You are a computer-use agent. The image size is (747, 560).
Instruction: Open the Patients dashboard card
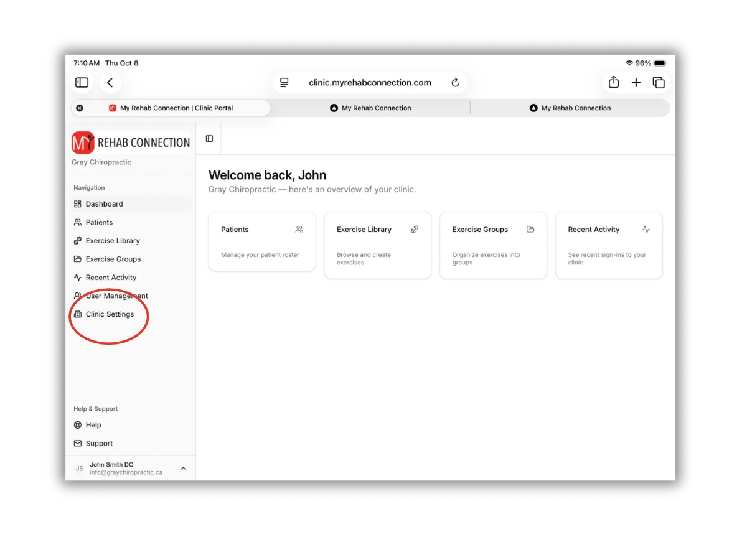point(262,241)
